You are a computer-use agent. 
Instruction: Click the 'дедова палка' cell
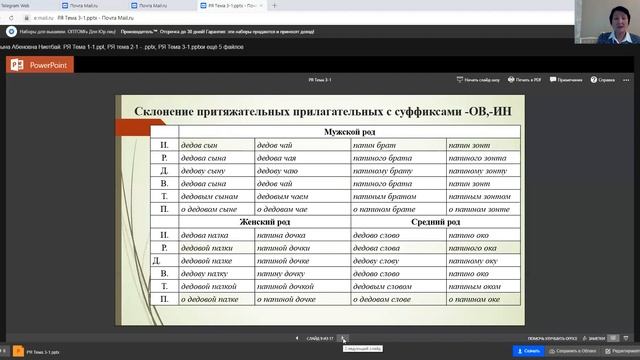216,235
